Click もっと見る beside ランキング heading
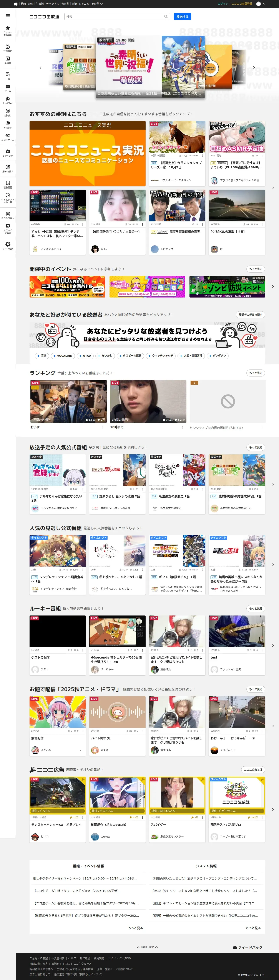The height and width of the screenshot is (980, 279). click(x=256, y=373)
